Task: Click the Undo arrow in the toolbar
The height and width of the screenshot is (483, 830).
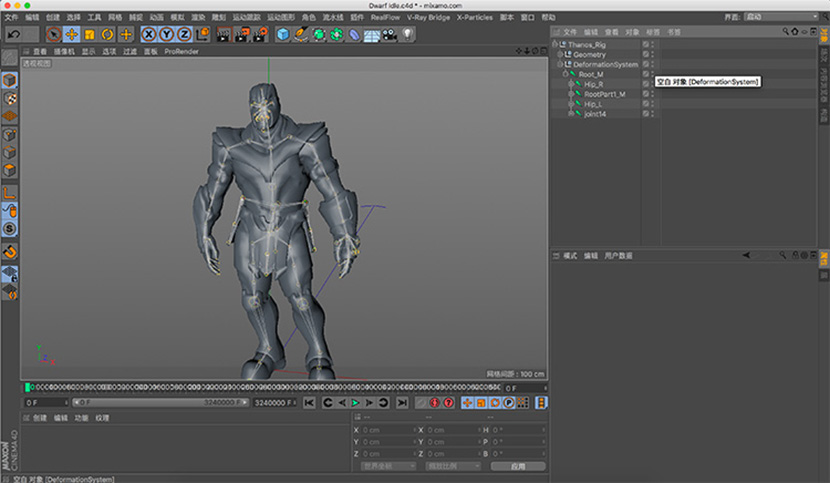Action: [14, 35]
